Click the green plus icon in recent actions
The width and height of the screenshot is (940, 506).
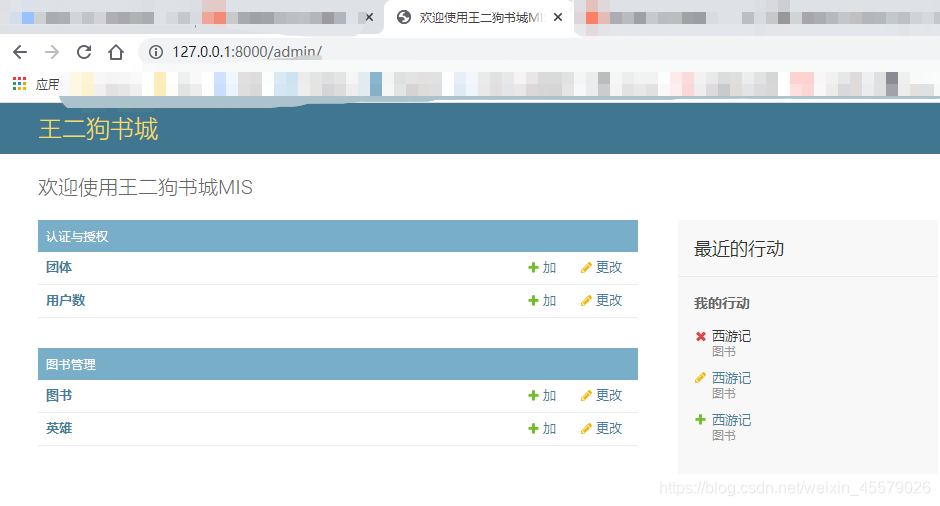(700, 420)
